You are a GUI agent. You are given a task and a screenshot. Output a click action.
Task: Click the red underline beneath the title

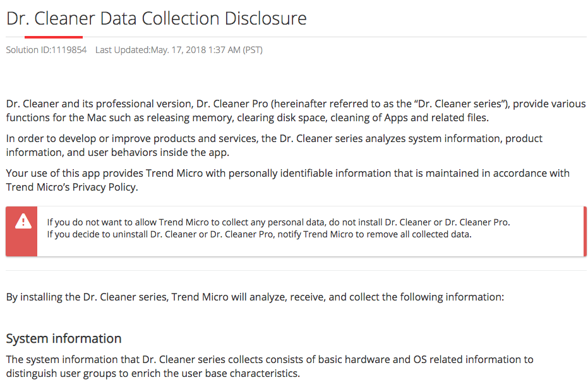pyautogui.click(x=54, y=37)
